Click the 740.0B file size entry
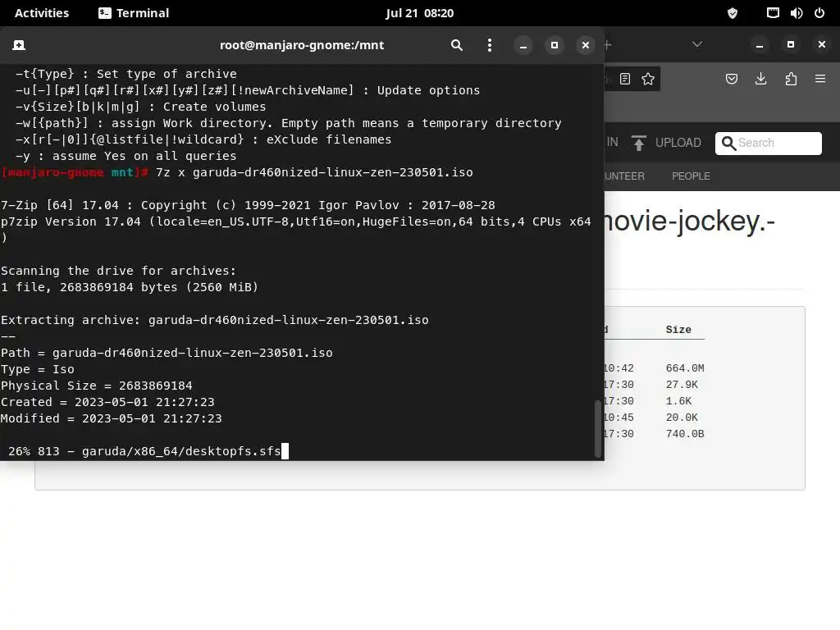 pos(685,434)
